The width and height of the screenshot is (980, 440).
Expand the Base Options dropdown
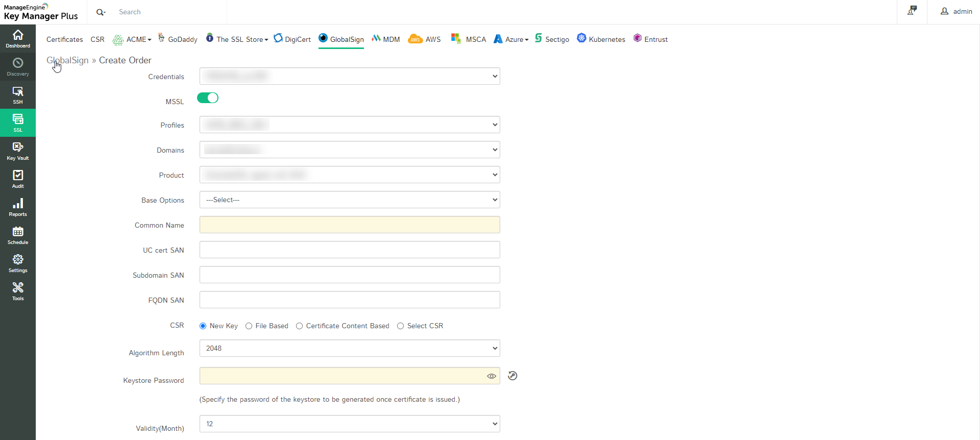[x=350, y=200]
